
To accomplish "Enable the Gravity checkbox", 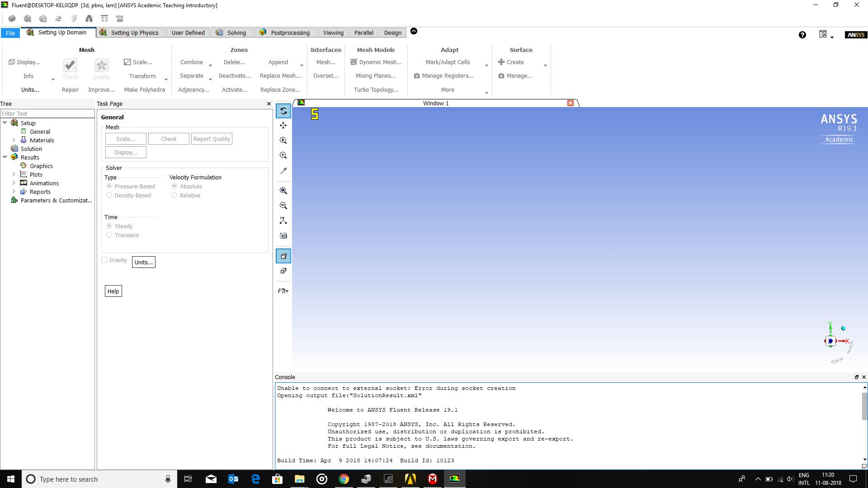I will point(104,260).
